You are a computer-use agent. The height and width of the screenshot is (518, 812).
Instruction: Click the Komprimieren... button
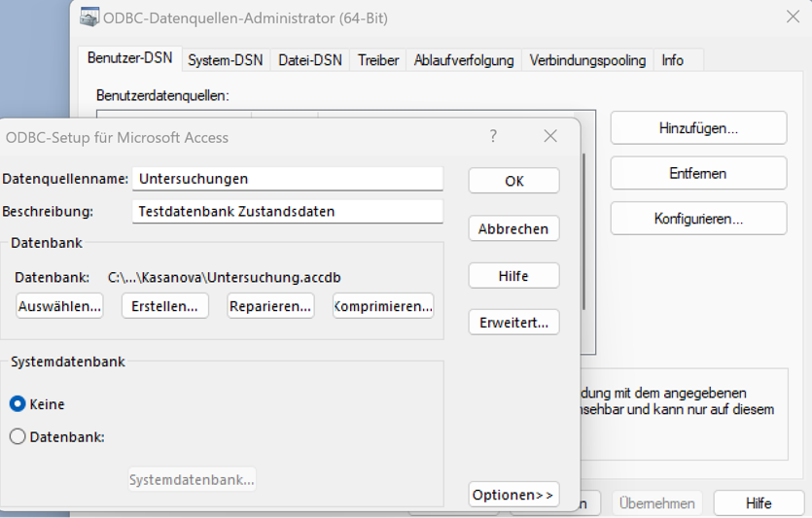383,306
